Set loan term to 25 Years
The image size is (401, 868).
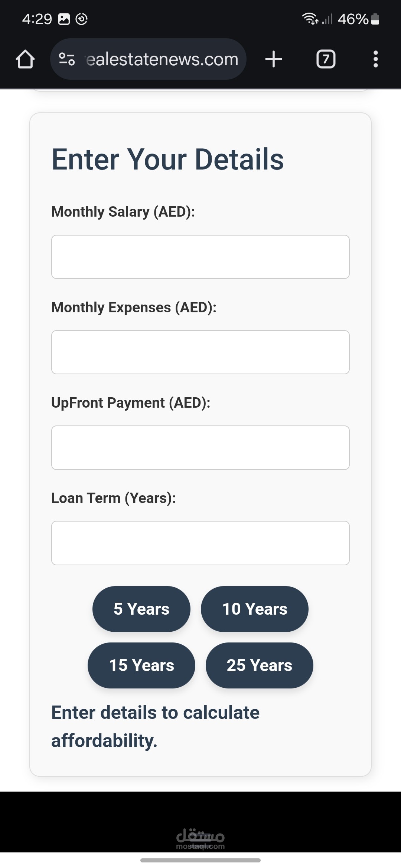pos(260,665)
